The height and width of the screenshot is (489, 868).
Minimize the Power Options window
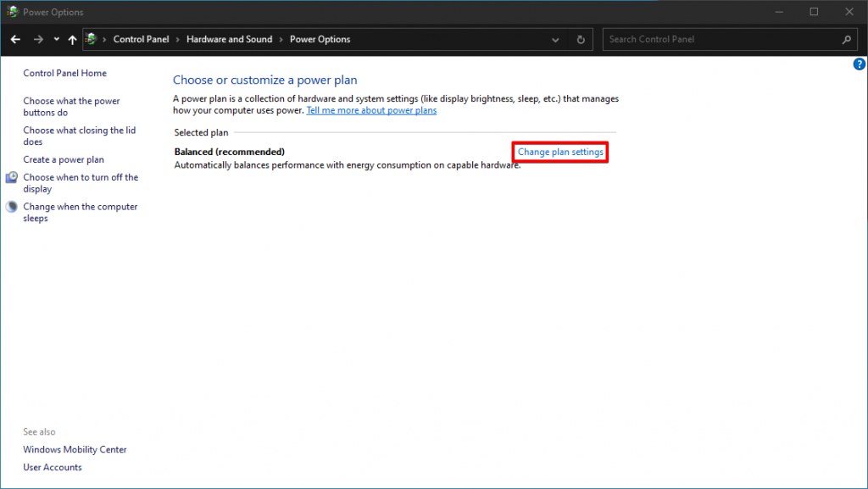coord(779,12)
